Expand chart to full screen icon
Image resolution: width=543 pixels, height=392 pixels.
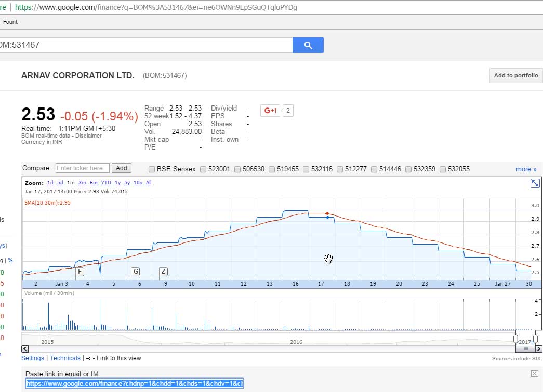pyautogui.click(x=535, y=183)
